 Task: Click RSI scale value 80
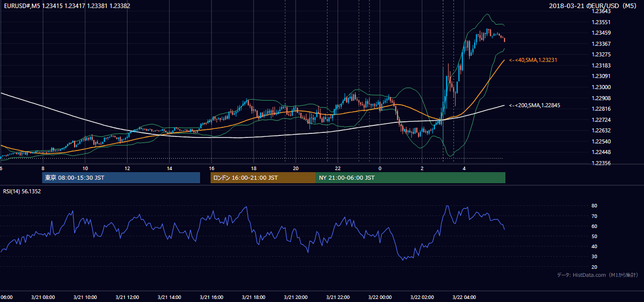594,206
